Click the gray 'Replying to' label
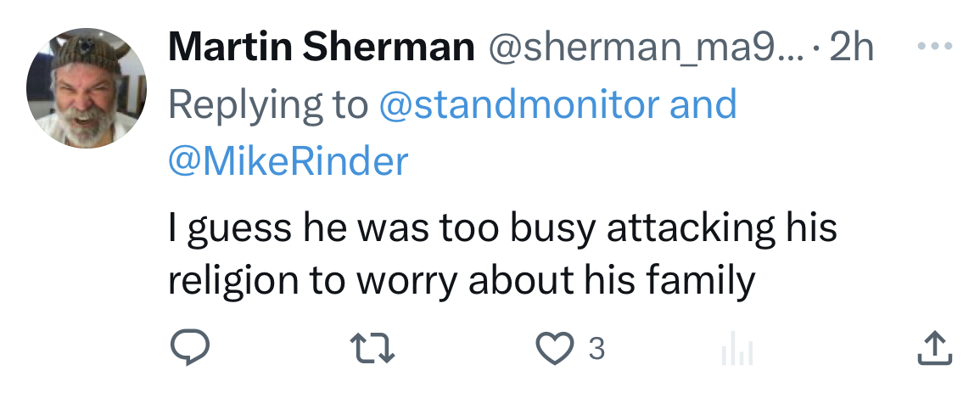The height and width of the screenshot is (393, 980). click(267, 104)
